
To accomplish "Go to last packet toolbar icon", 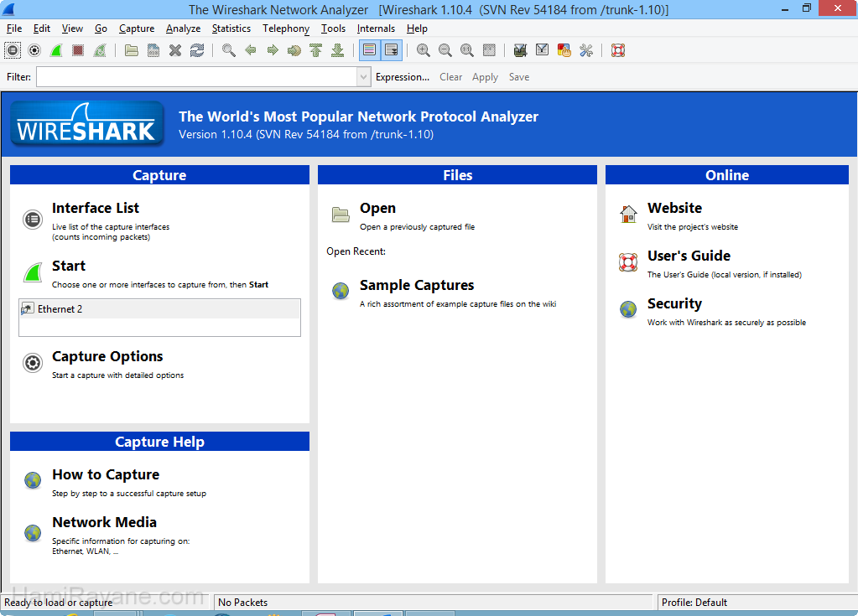I will coord(338,50).
